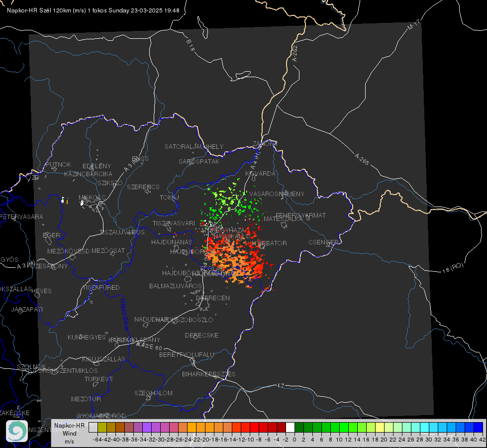Click the white swatch in the wind legend
487x448 pixels.
[290, 427]
